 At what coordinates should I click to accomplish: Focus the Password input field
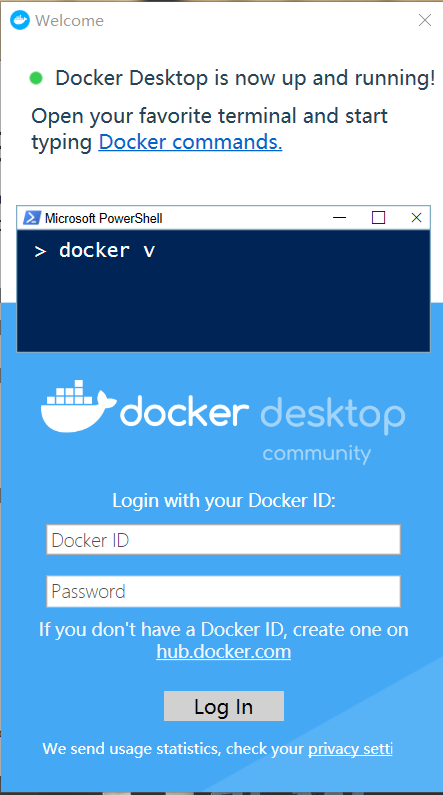click(223, 591)
